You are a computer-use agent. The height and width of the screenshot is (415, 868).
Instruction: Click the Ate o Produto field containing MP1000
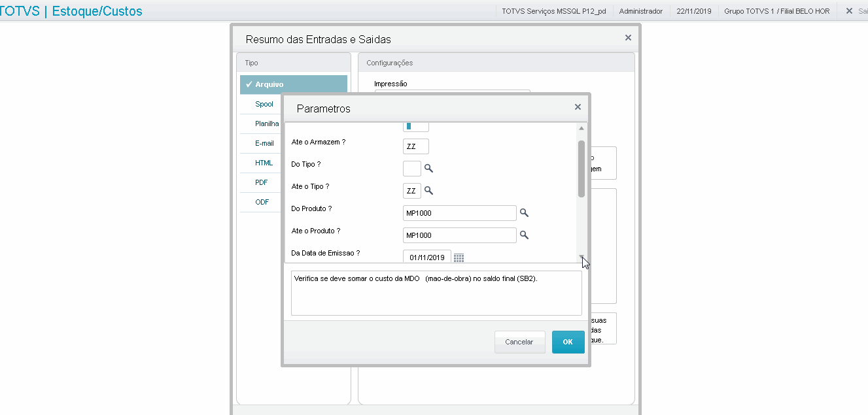(x=460, y=235)
